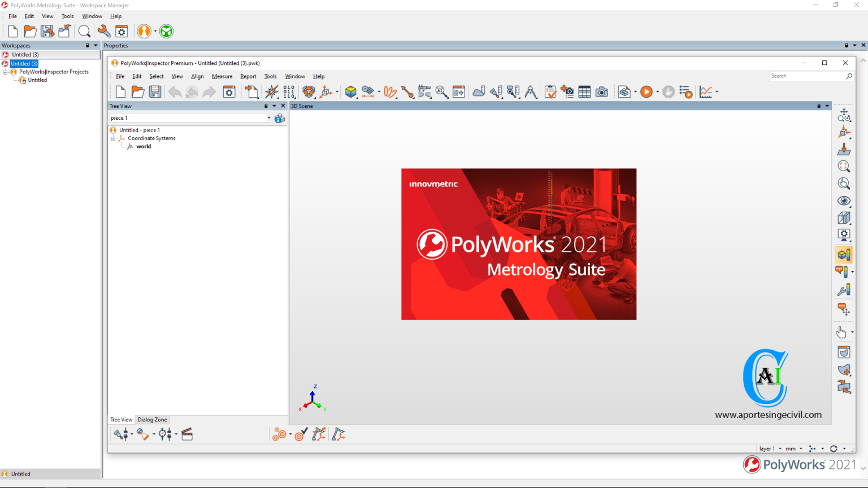Pin the 3D Scene panel open
The width and height of the screenshot is (868, 488).
pyautogui.click(x=819, y=106)
